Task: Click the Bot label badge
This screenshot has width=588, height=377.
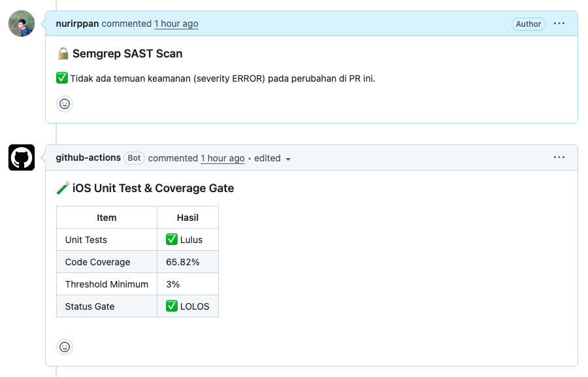Action: pos(134,158)
